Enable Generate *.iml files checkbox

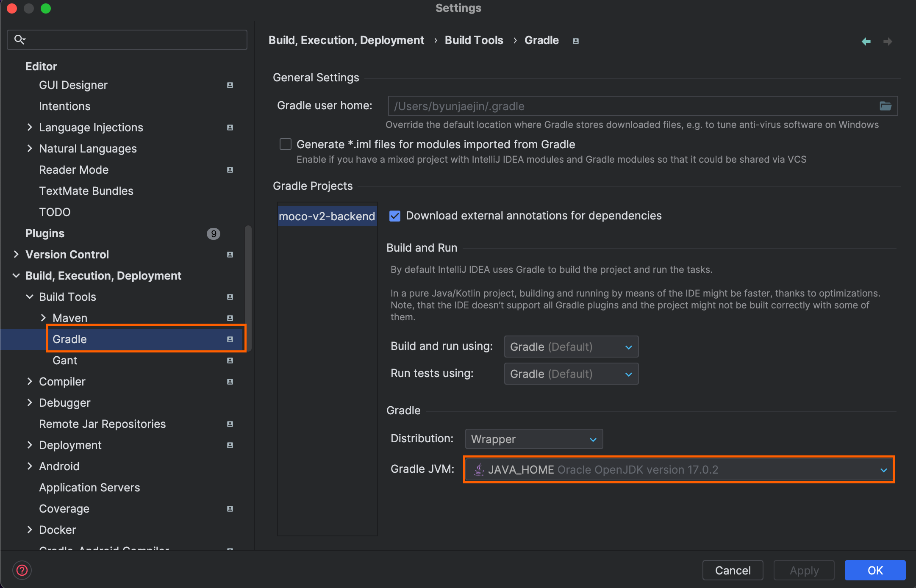click(286, 144)
